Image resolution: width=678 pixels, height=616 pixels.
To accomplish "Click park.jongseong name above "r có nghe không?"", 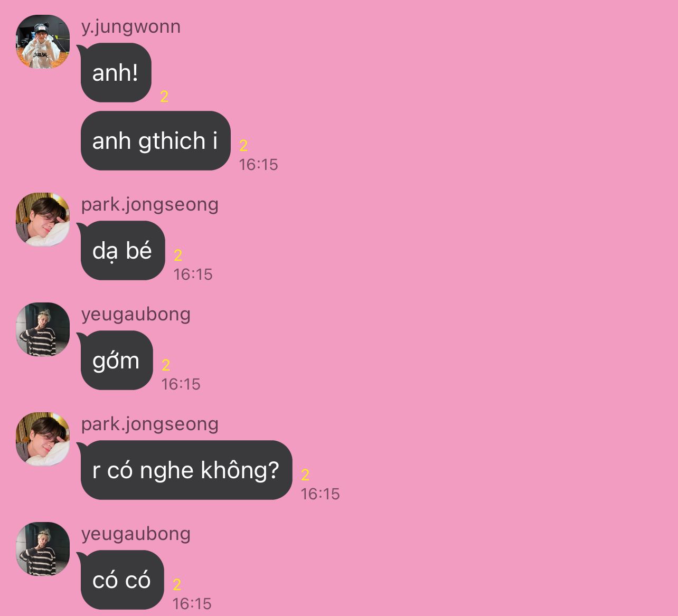I will point(150,424).
